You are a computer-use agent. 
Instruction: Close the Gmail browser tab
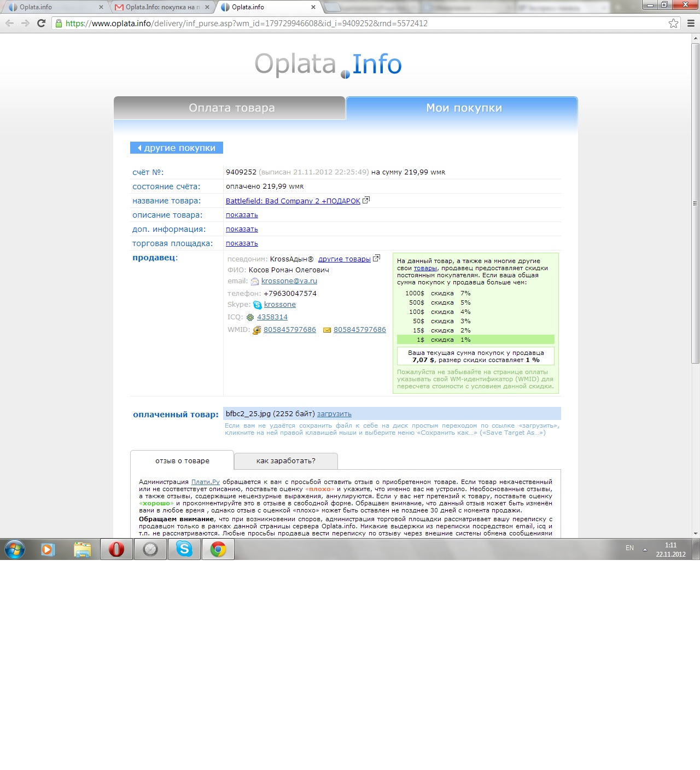click(207, 7)
